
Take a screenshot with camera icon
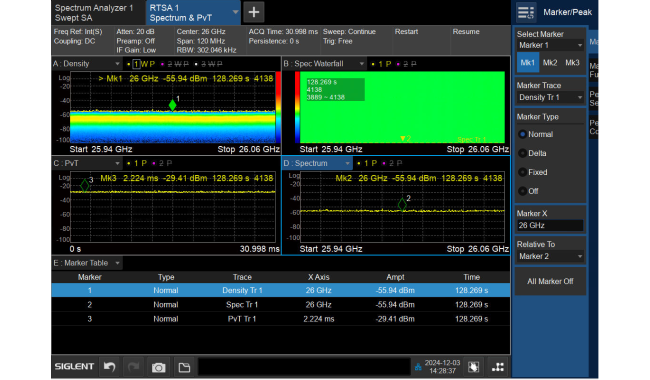(158, 367)
